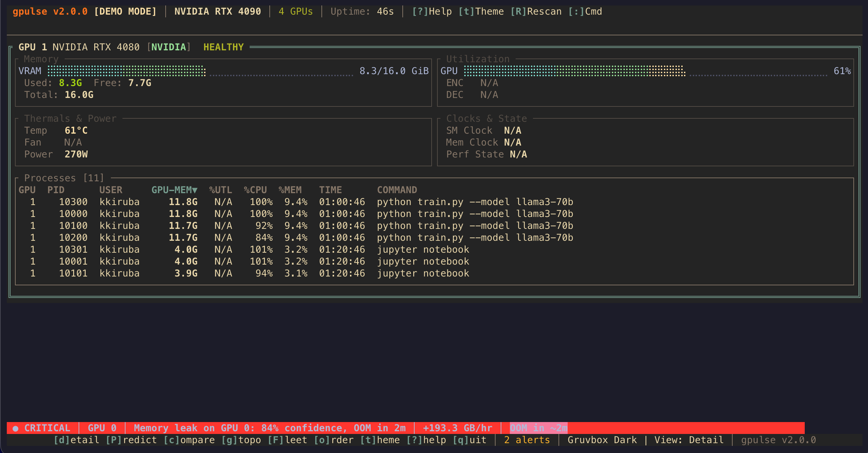
Task: Switch to the Fleet view with [F]leet
Action: (287, 440)
